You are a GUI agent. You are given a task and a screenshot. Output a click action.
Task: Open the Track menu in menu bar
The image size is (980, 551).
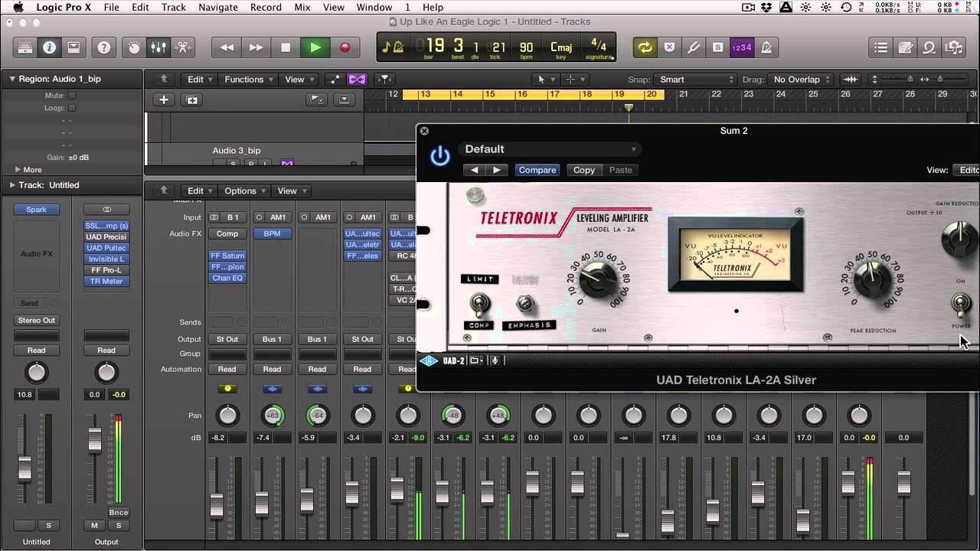[x=174, y=7]
